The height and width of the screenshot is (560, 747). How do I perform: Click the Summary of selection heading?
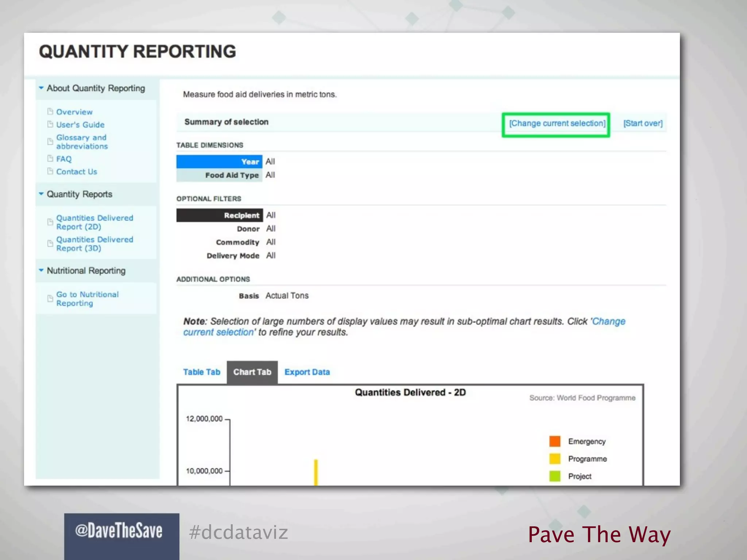tap(226, 122)
